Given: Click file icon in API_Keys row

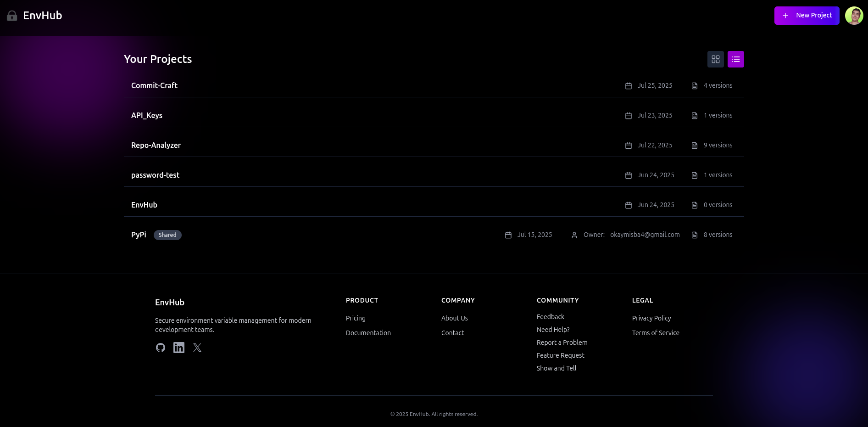Looking at the screenshot, I should (x=695, y=116).
